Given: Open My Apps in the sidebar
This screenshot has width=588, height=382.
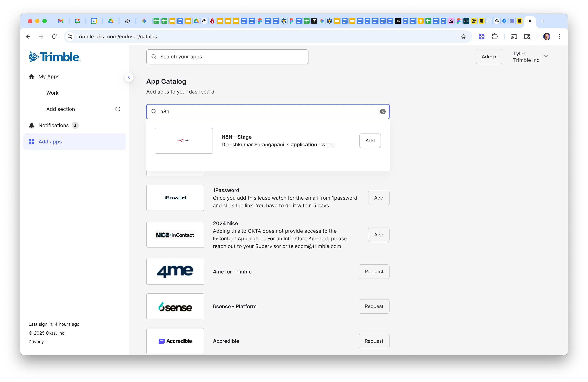Looking at the screenshot, I should point(49,77).
